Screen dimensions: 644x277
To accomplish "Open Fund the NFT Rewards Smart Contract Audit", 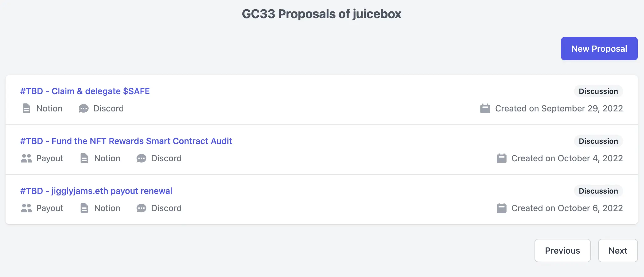I will 126,141.
